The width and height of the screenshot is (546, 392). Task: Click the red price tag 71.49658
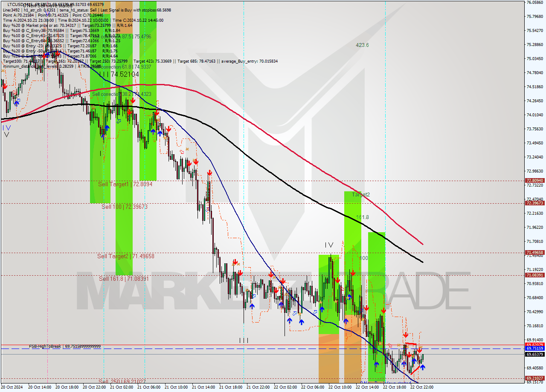534,253
